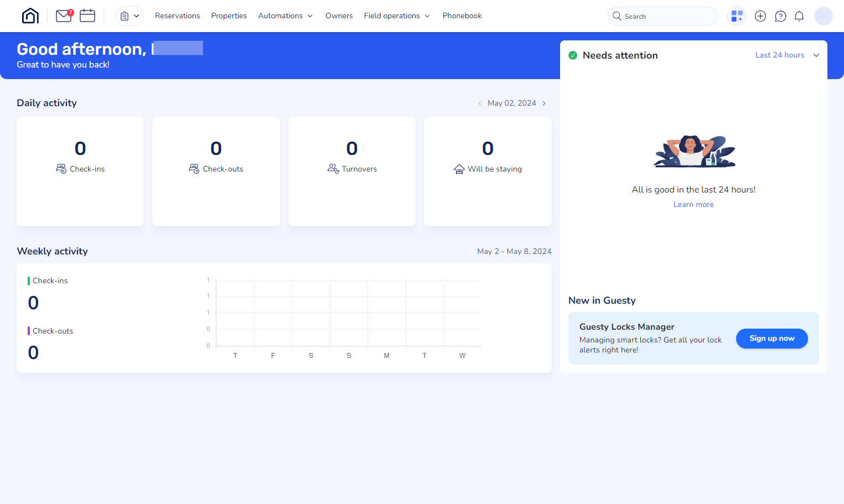
Task: Click the plus create-new icon
Action: (760, 16)
